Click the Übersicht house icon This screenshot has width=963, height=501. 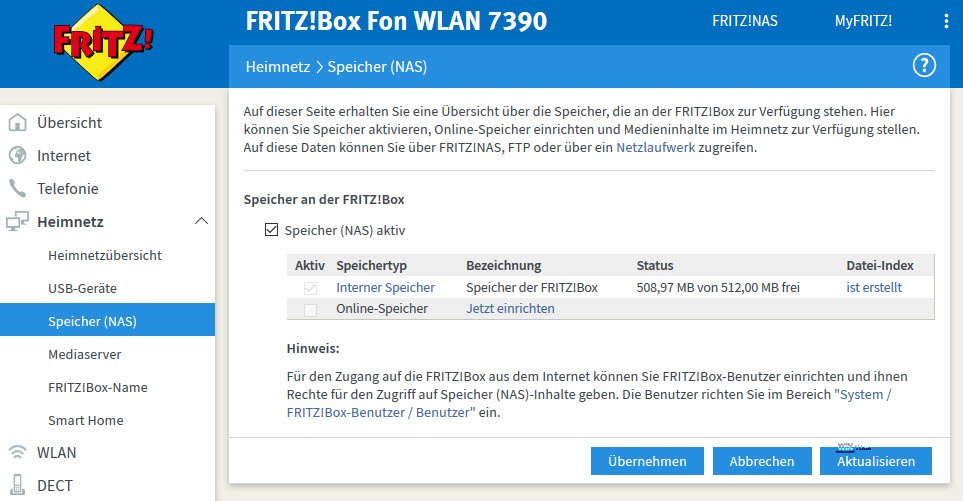pyautogui.click(x=17, y=123)
